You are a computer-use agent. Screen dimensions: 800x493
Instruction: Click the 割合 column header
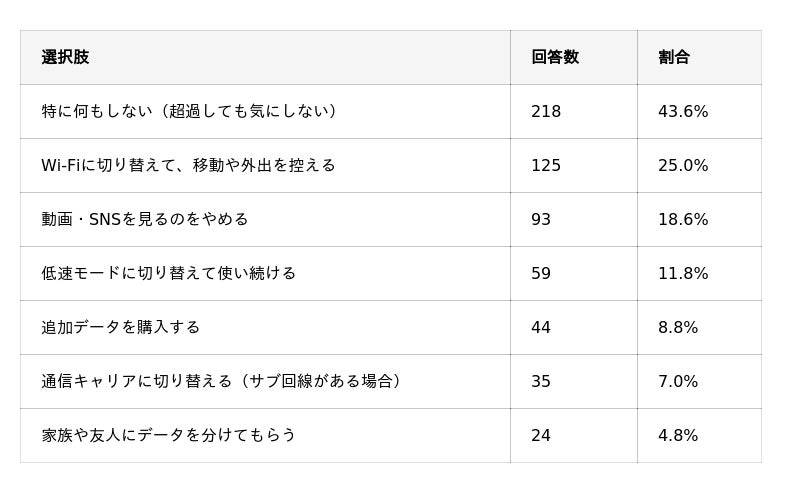tap(674, 57)
